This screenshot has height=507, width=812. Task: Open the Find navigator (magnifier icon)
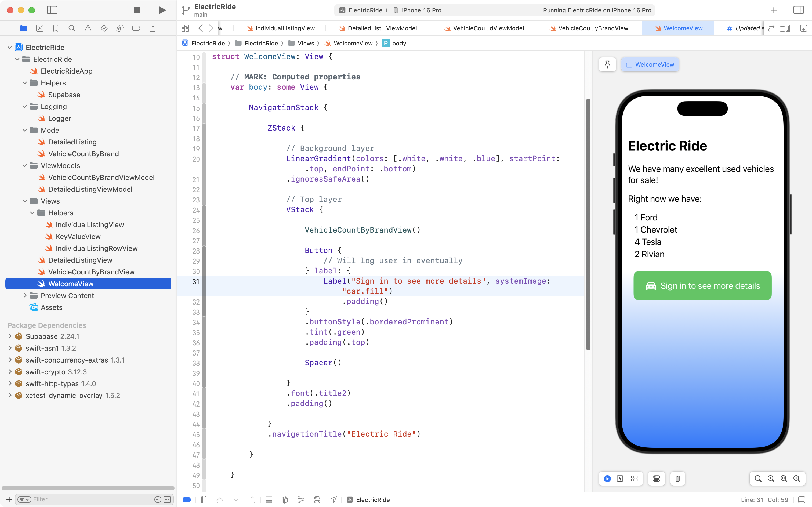(72, 28)
